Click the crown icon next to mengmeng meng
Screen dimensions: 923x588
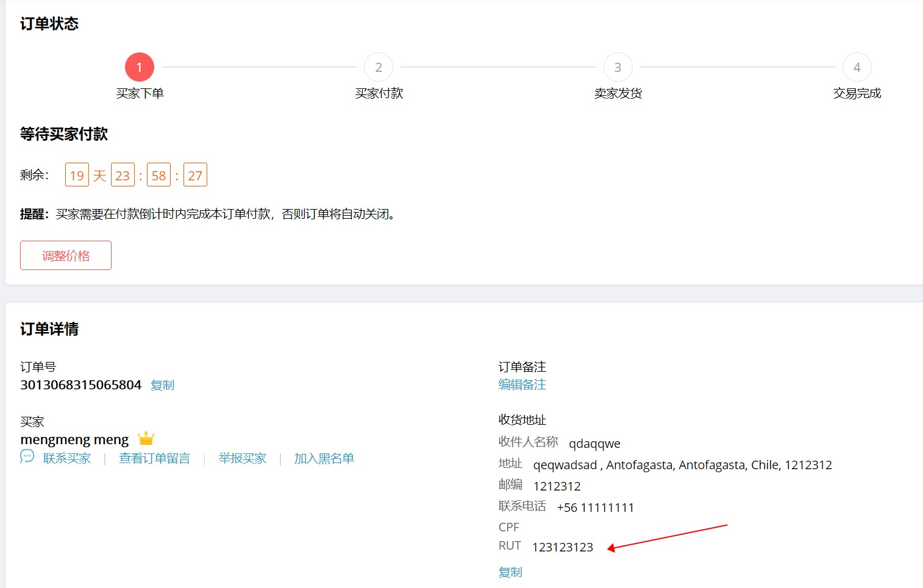coord(144,437)
